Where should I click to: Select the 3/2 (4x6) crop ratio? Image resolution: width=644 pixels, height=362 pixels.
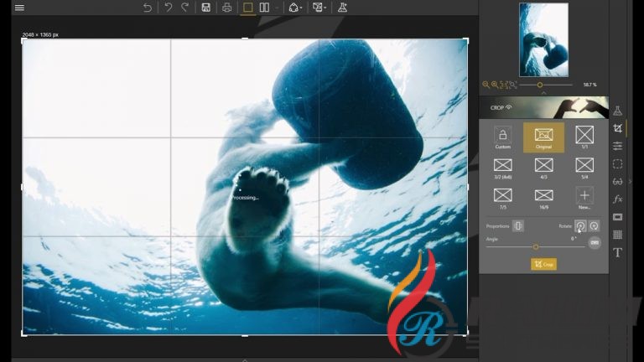[503, 168]
